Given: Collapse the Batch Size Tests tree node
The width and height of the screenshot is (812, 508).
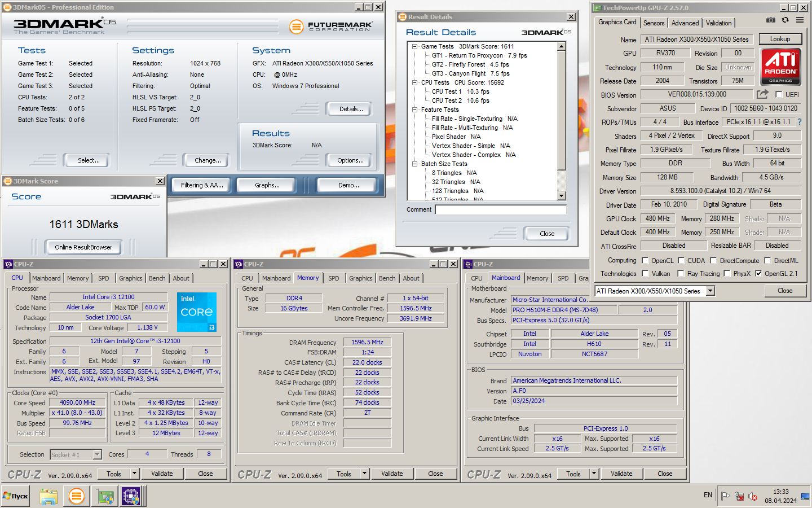Looking at the screenshot, I should coord(414,164).
